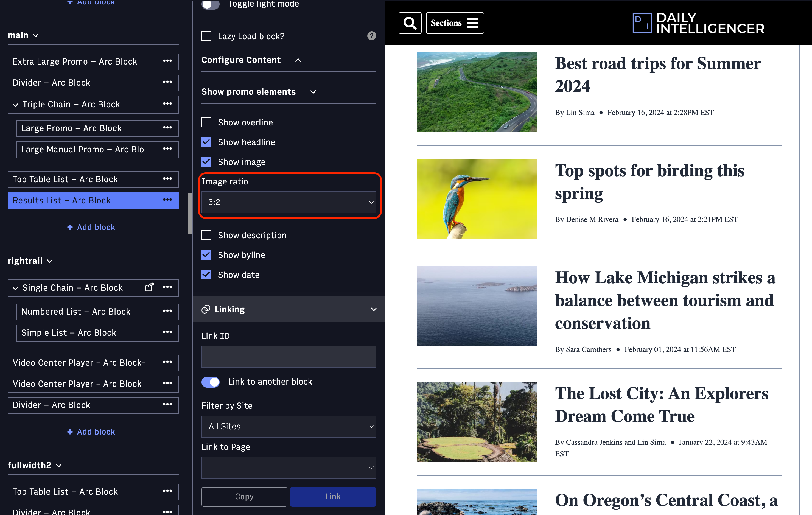812x515 pixels.
Task: Enable the Lazy Load block checkbox
Action: point(206,36)
